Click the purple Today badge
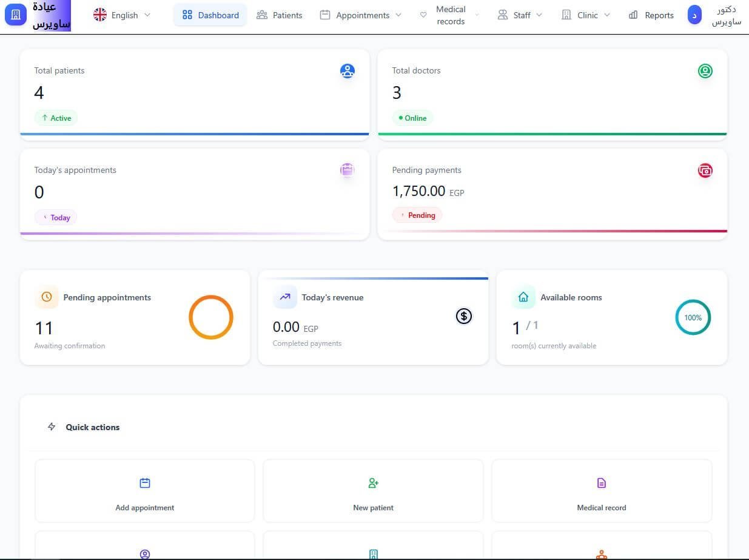 tap(56, 217)
